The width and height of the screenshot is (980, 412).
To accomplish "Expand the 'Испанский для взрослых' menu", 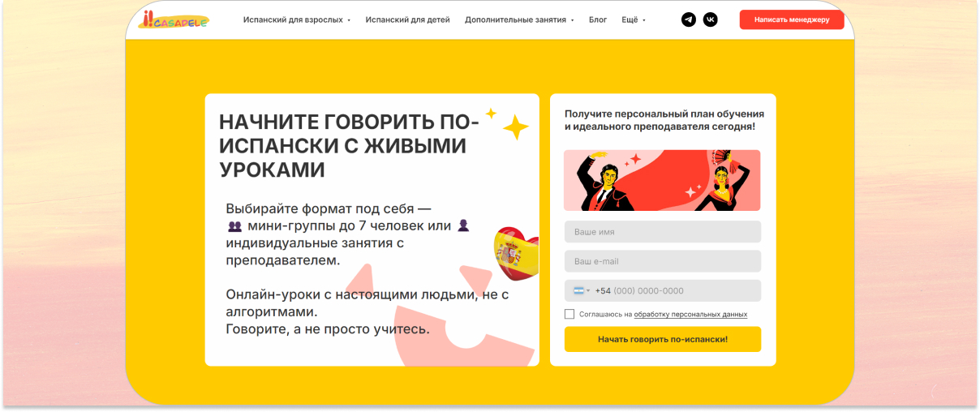I will pyautogui.click(x=297, y=19).
